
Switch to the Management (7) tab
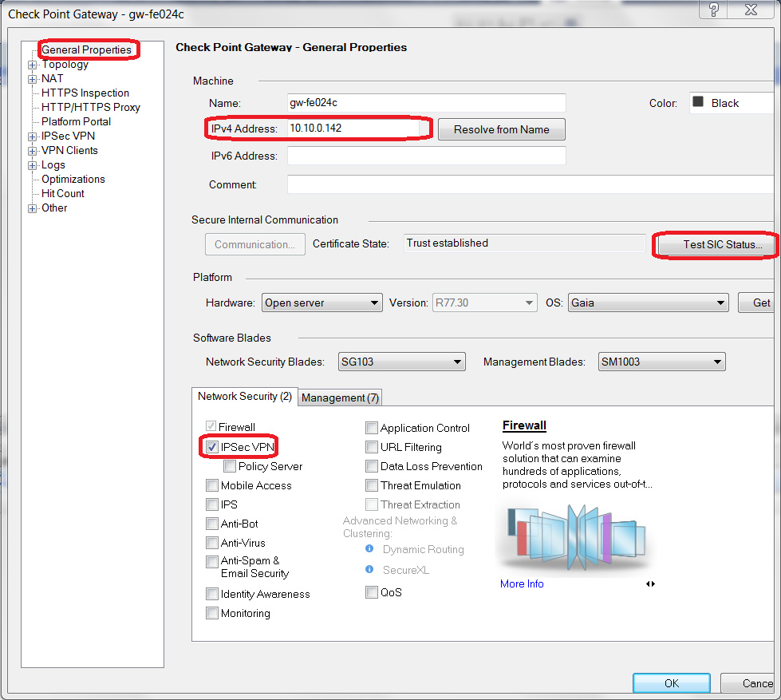(341, 397)
